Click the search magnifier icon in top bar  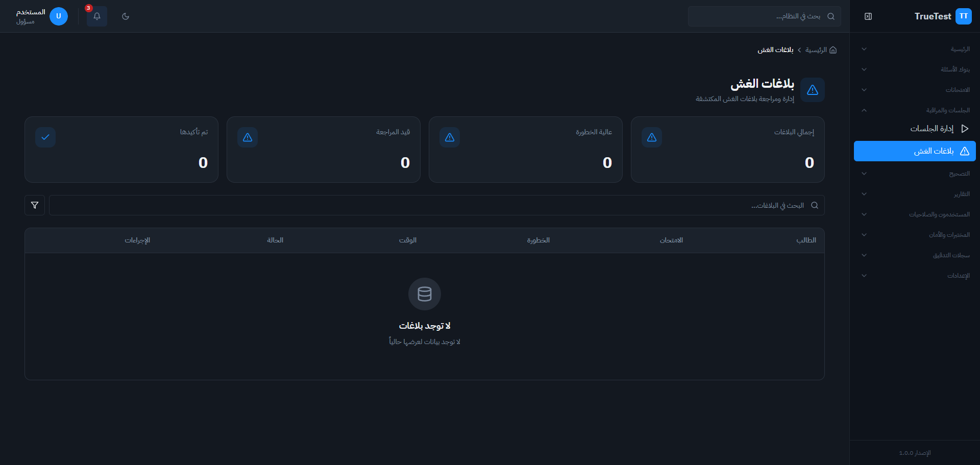point(831,16)
